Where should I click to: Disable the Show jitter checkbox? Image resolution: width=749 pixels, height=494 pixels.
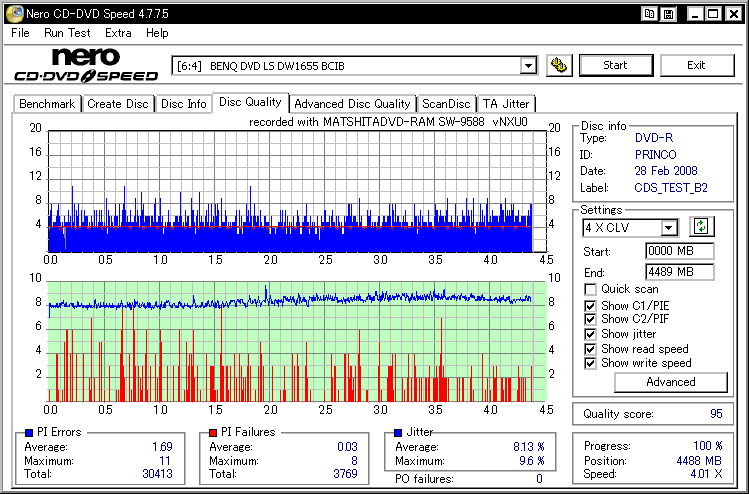(x=590, y=334)
